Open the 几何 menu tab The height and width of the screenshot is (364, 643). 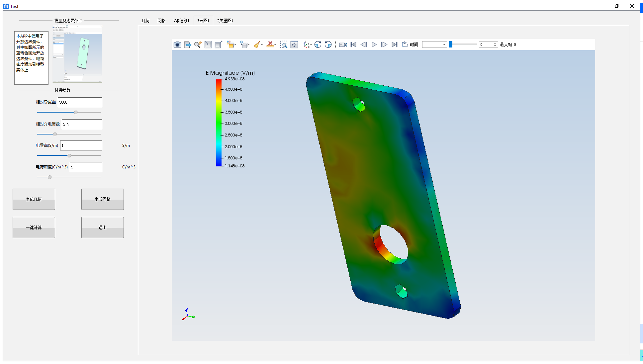146,20
